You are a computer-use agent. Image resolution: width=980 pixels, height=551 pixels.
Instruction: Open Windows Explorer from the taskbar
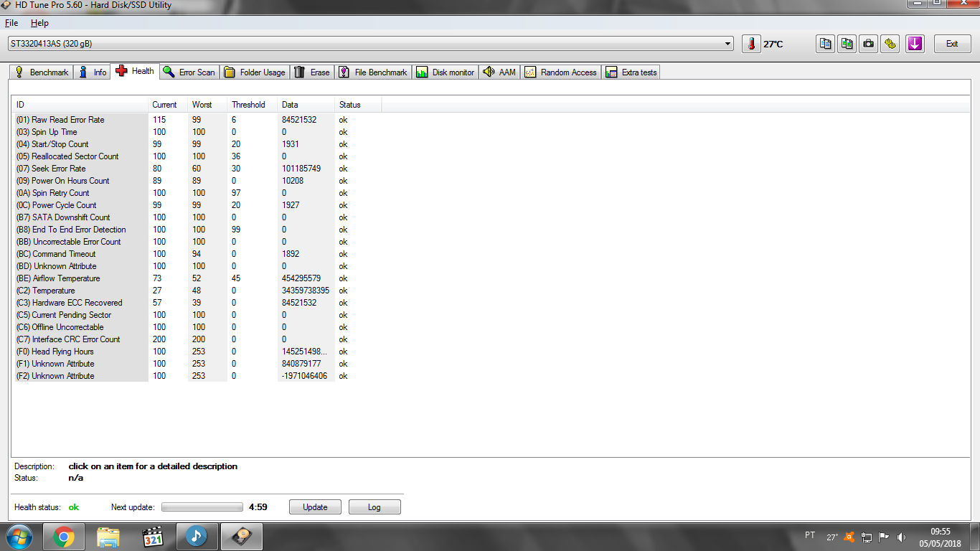point(108,537)
